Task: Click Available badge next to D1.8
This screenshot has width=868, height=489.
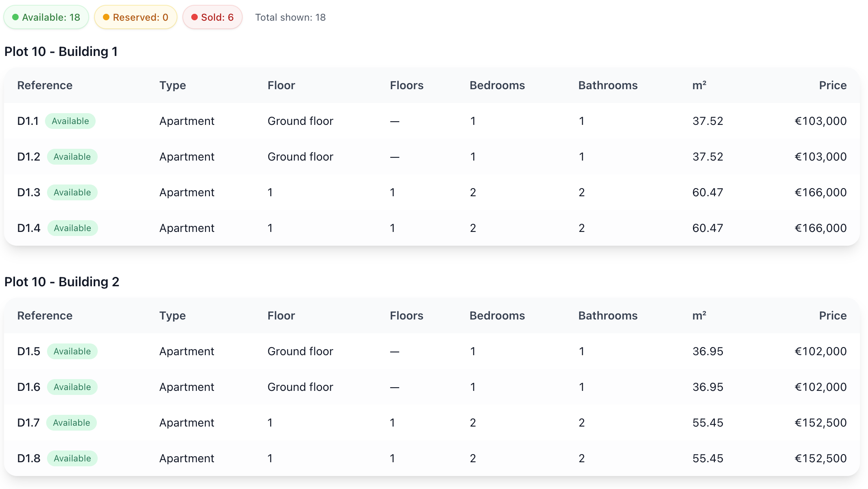Action: pyautogui.click(x=72, y=459)
